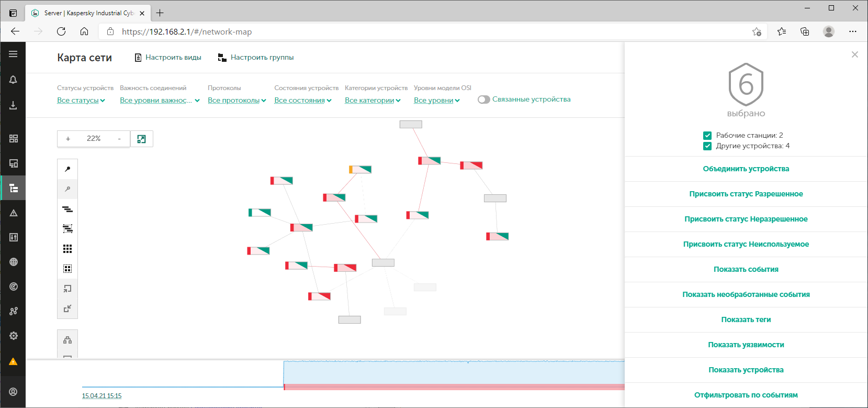
Task: Click the 15.04.21 15:15 timeline date
Action: [102, 396]
